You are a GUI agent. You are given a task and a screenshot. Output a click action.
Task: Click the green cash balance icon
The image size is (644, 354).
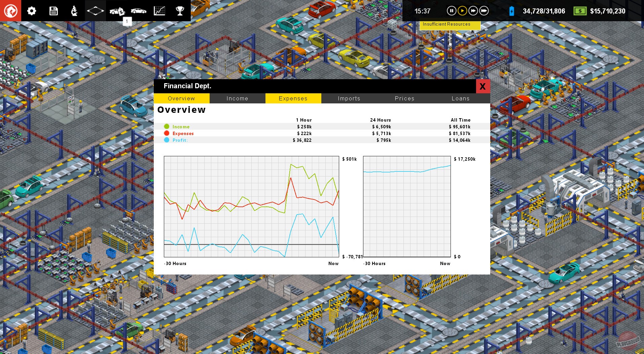point(580,11)
